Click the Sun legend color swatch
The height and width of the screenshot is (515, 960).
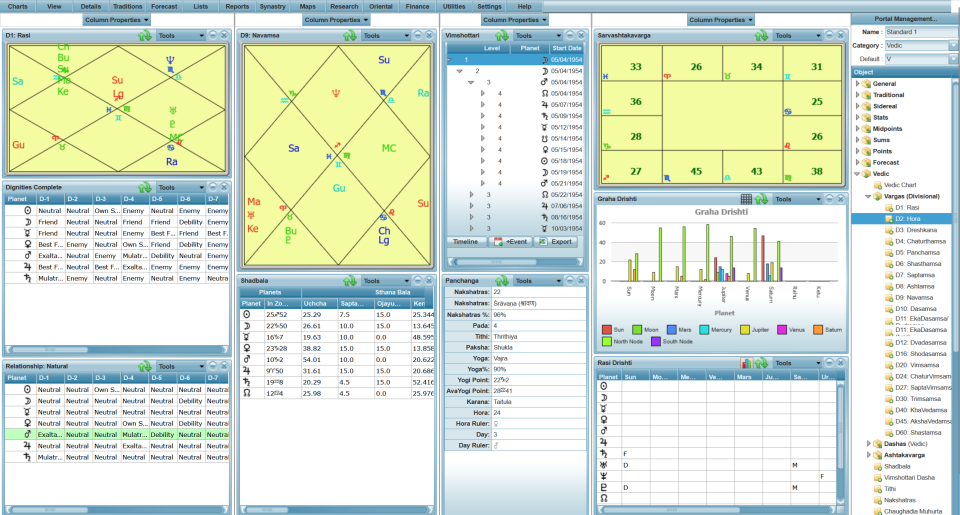click(607, 329)
